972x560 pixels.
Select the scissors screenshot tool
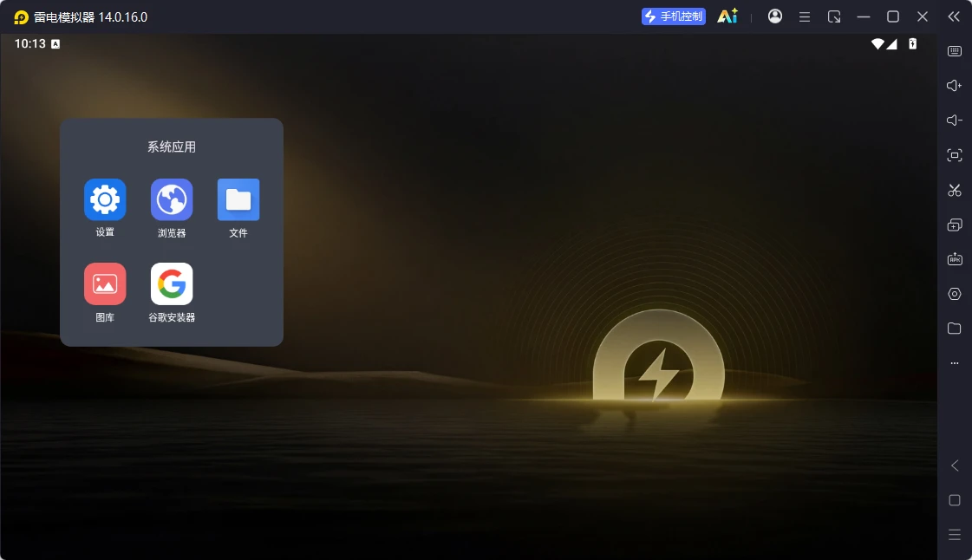955,190
